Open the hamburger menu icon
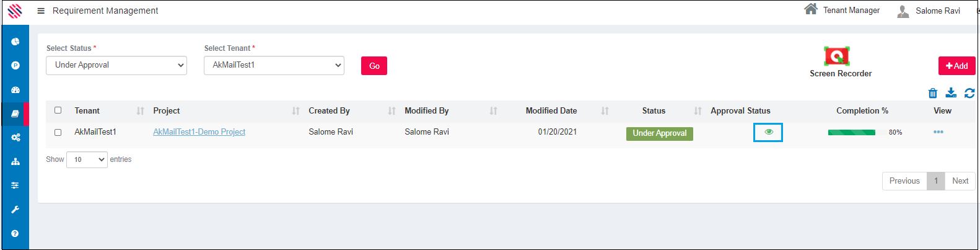 (x=41, y=11)
